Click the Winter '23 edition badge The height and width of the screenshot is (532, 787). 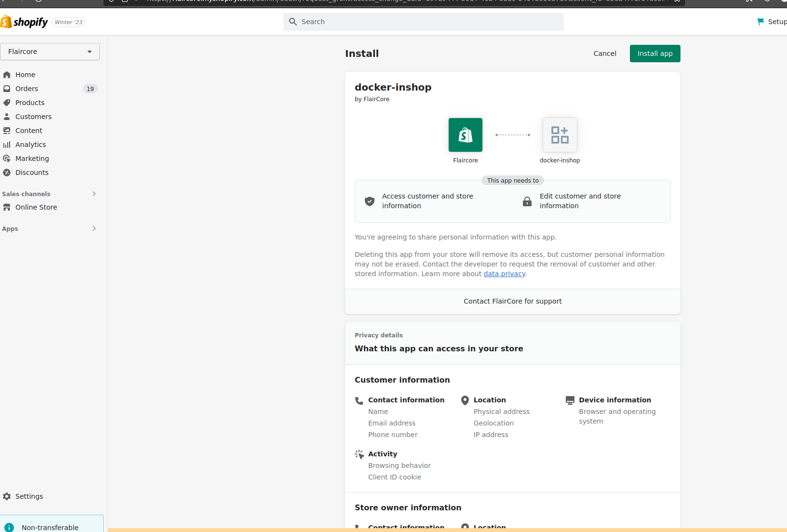click(x=68, y=22)
